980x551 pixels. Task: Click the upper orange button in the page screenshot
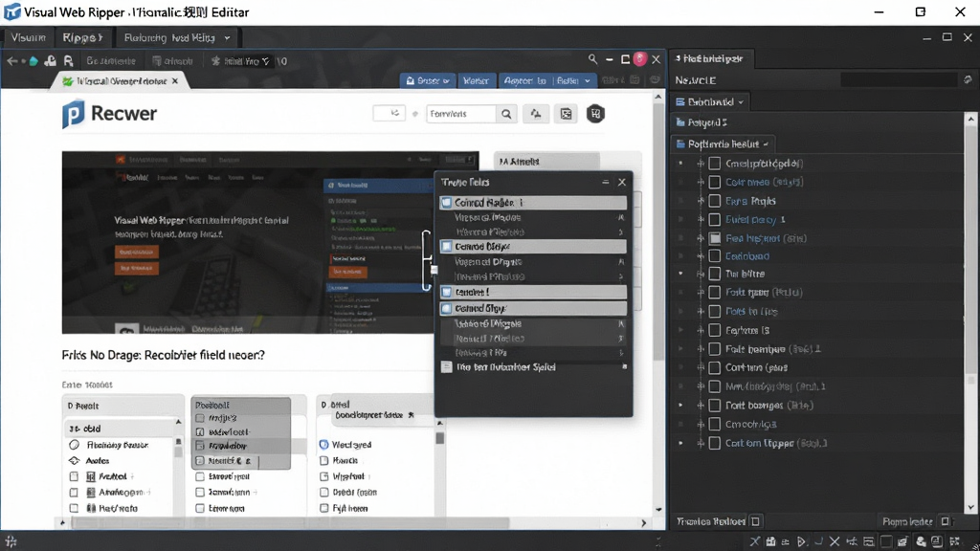(x=136, y=252)
